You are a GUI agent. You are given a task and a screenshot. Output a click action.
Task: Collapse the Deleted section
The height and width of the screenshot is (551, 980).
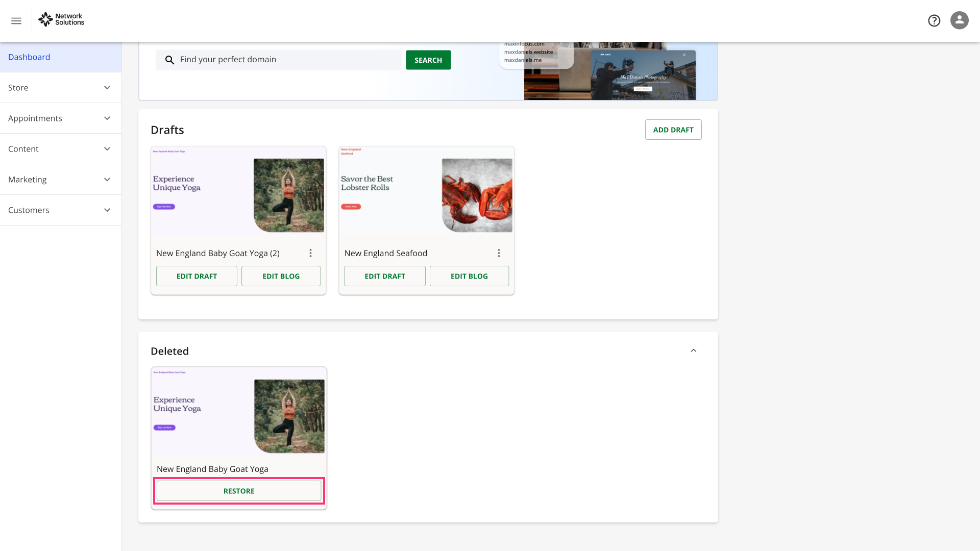point(693,350)
